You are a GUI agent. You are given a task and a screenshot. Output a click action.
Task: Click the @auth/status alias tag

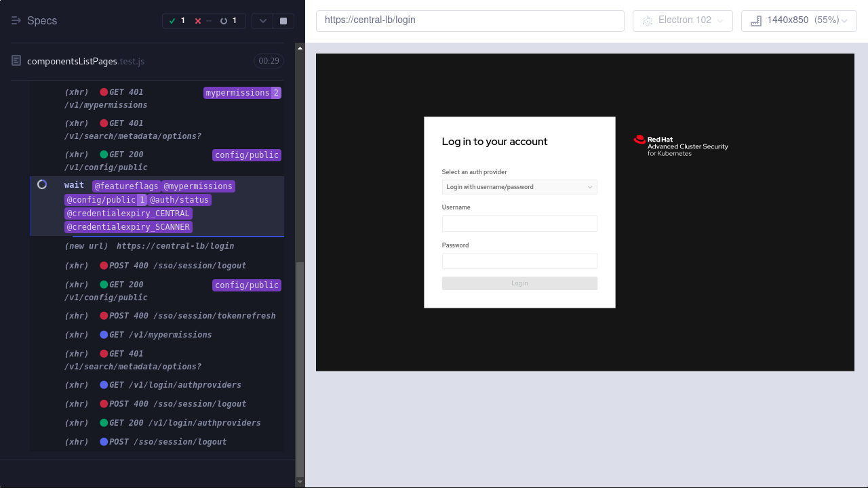pyautogui.click(x=180, y=199)
